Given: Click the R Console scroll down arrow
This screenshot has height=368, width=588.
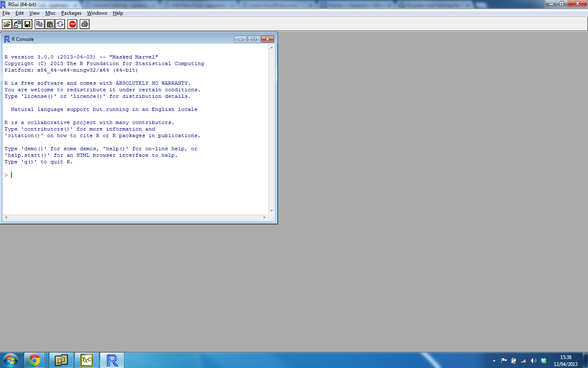Looking at the screenshot, I should (272, 211).
